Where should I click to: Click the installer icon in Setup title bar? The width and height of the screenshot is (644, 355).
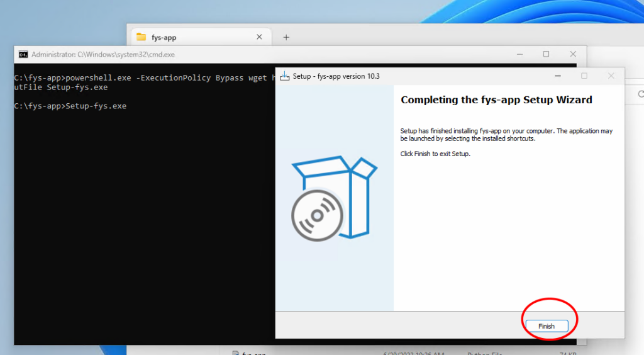(284, 76)
